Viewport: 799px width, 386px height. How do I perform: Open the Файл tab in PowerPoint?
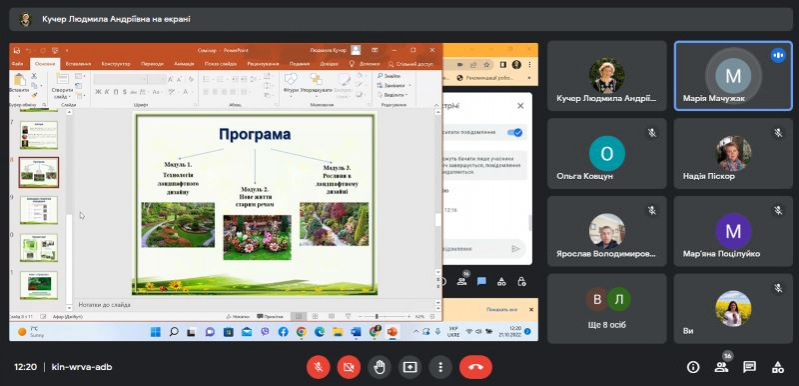tap(17, 64)
